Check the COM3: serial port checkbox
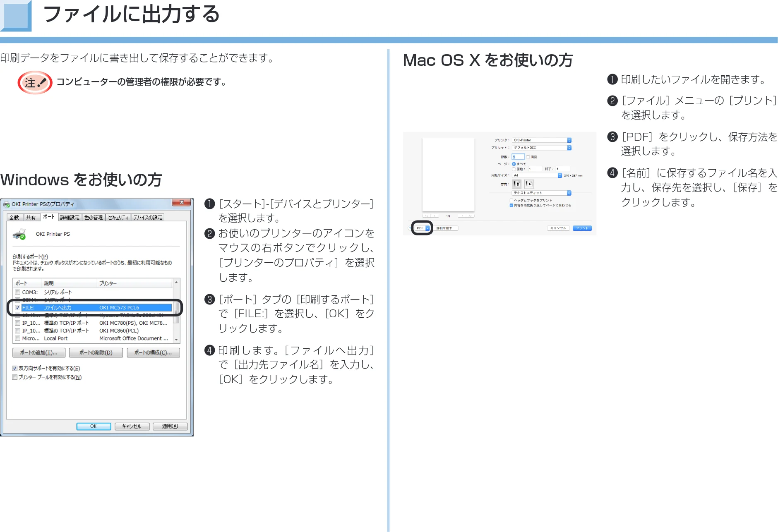The width and height of the screenshot is (778, 532). [18, 292]
